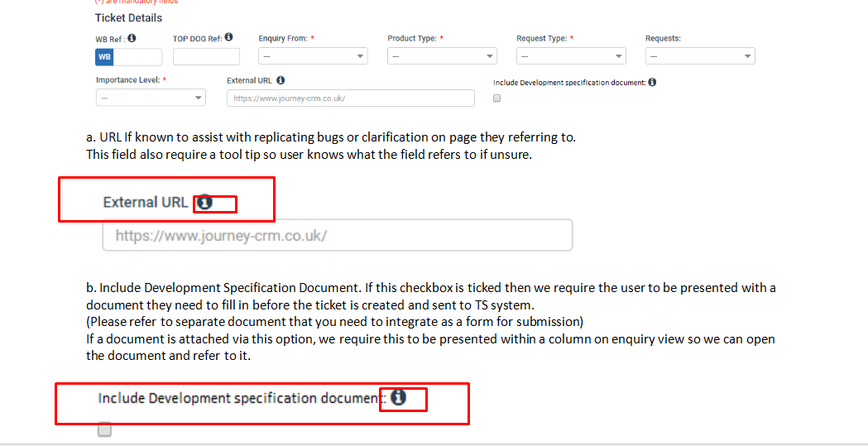The image size is (868, 446).
Task: Click the WB Ref info icon
Action: click(x=132, y=38)
